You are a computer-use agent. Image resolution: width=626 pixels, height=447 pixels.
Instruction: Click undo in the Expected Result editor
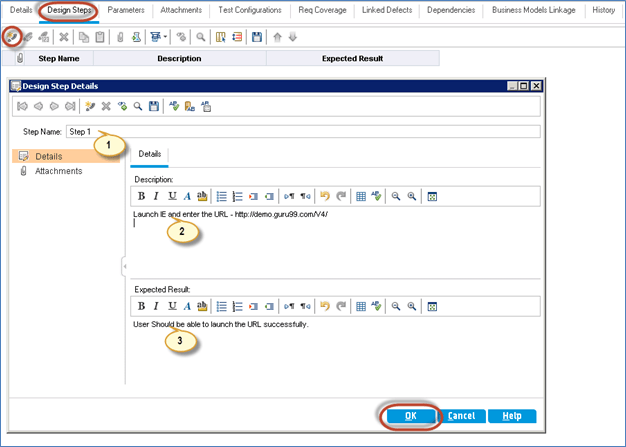[323, 306]
